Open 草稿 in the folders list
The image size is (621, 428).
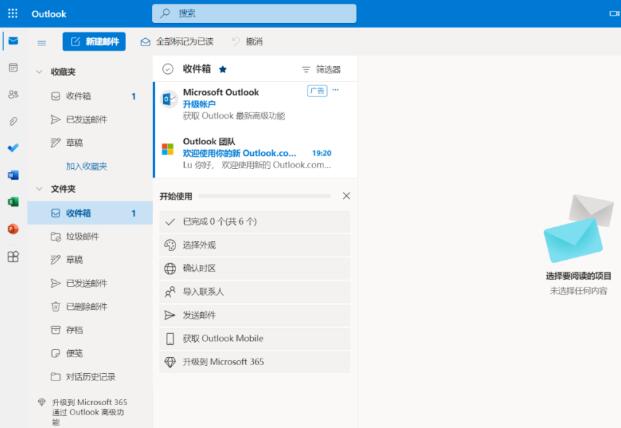pos(90,260)
